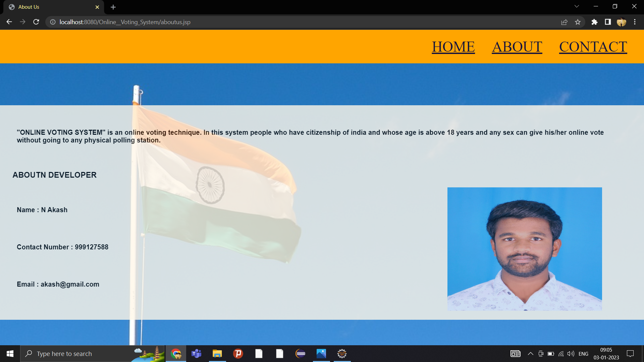Open browser extensions puzzle icon
This screenshot has width=644, height=362.
(x=594, y=22)
